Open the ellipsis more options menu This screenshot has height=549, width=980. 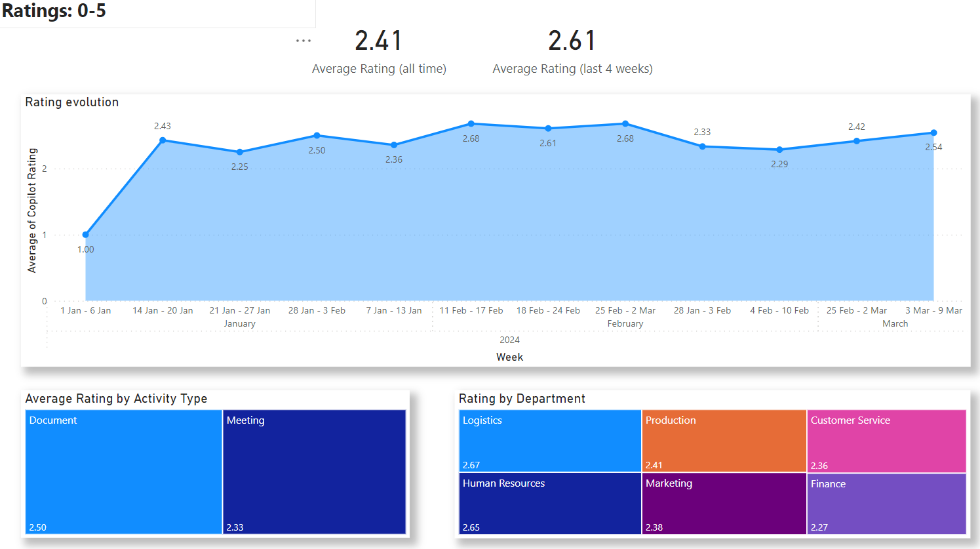click(x=304, y=41)
